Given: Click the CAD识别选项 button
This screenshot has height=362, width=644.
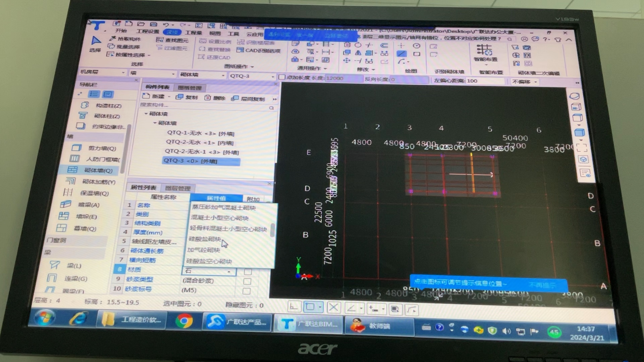Looking at the screenshot, I should click(259, 51).
